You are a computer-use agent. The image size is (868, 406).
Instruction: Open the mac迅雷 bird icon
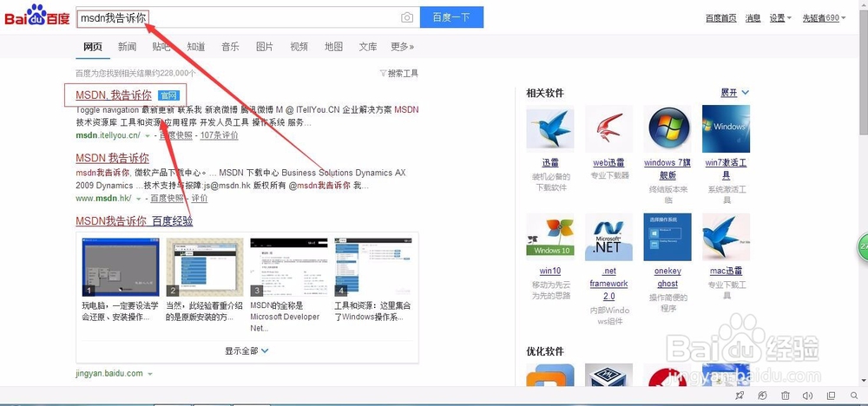click(x=726, y=238)
